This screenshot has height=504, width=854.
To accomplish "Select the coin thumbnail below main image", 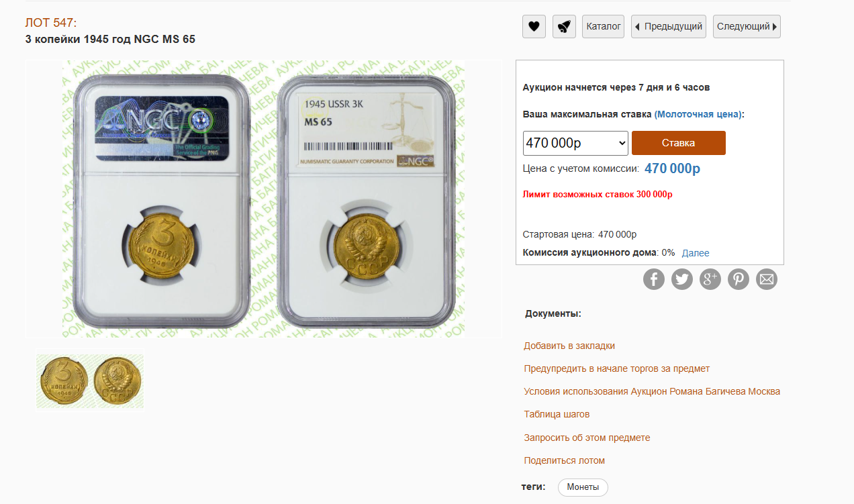I will pyautogui.click(x=90, y=381).
